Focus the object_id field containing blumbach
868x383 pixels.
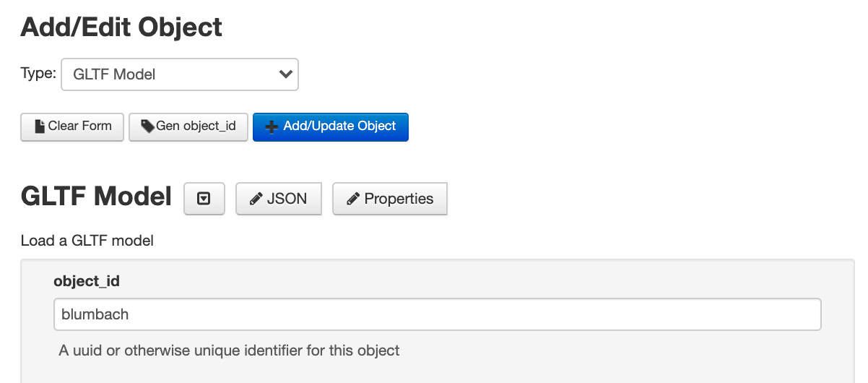click(438, 314)
